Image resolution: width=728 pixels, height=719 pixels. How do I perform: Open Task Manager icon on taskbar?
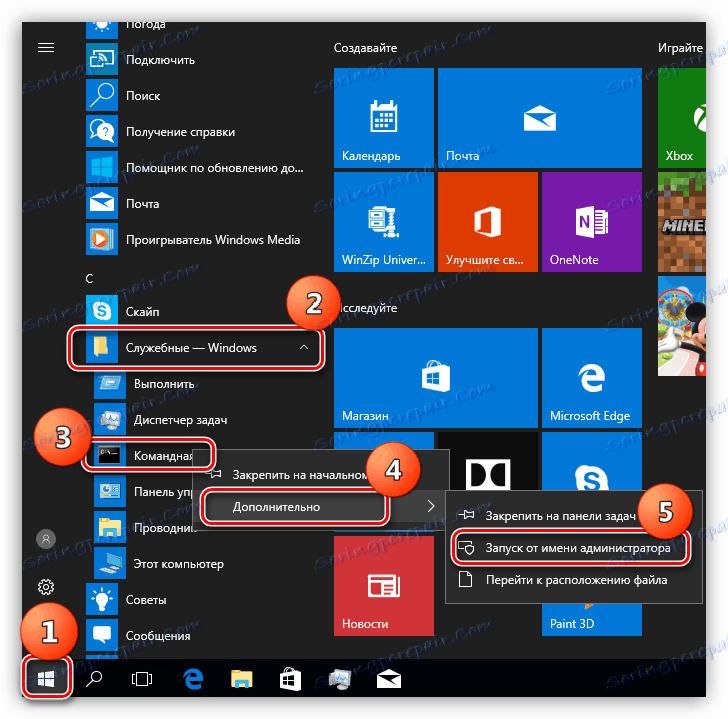click(340, 680)
